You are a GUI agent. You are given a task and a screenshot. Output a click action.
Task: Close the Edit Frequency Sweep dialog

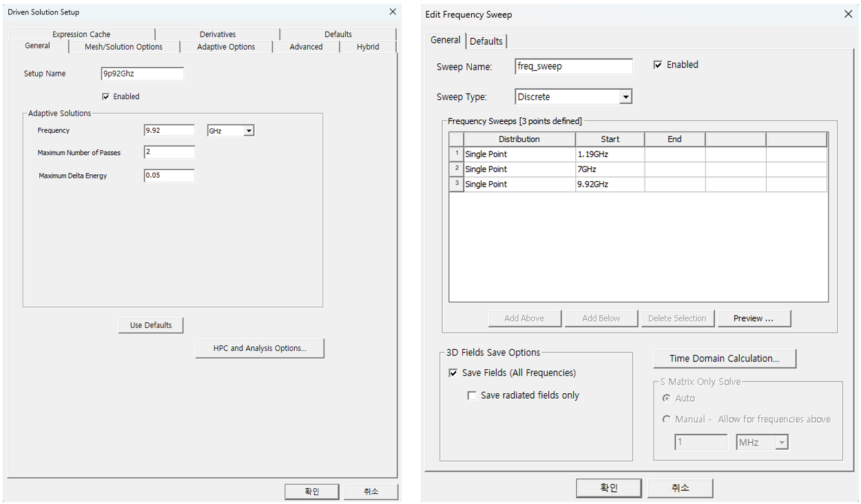(x=848, y=14)
